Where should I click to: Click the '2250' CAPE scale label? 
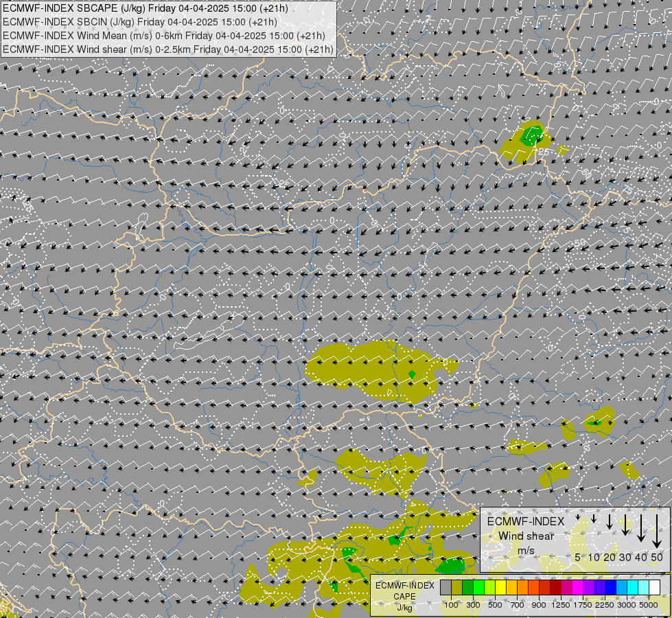click(605, 605)
